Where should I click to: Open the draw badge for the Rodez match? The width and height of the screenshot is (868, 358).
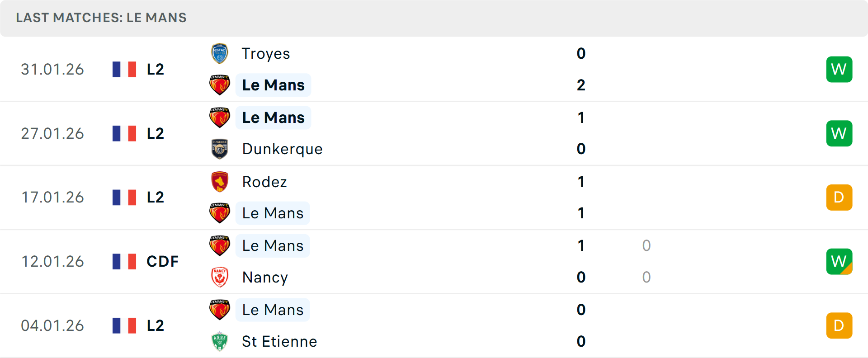tap(839, 198)
